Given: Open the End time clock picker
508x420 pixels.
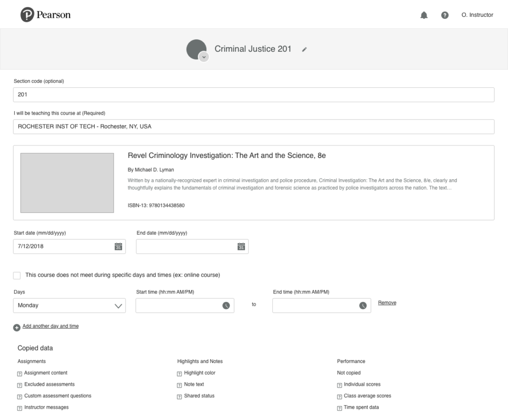Looking at the screenshot, I should (363, 305).
